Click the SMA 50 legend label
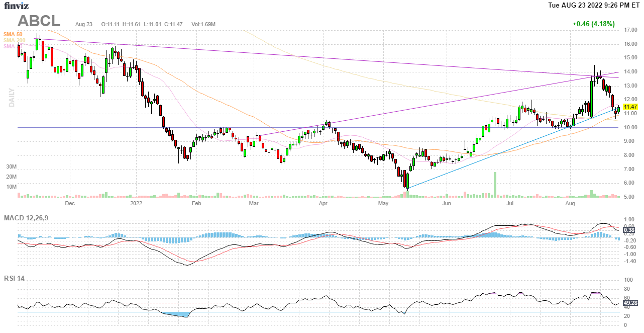The image size is (644, 333). tap(13, 34)
